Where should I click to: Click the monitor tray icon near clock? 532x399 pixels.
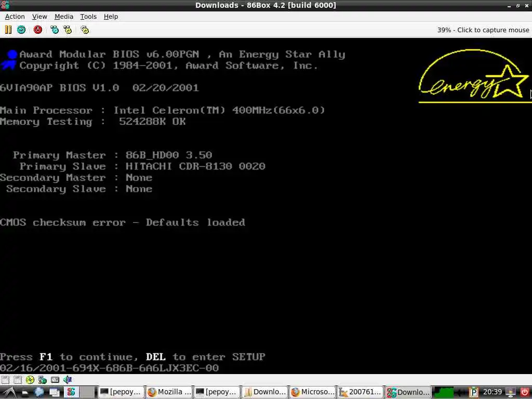point(510,393)
